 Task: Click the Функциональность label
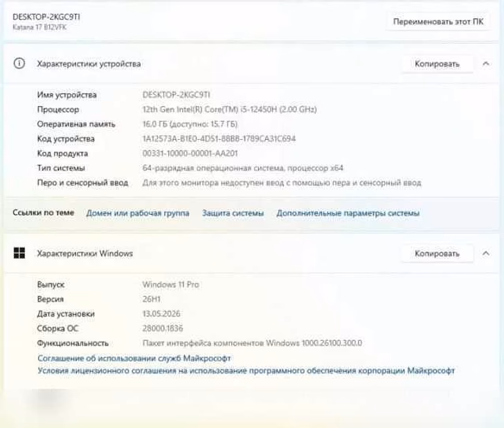coord(73,343)
